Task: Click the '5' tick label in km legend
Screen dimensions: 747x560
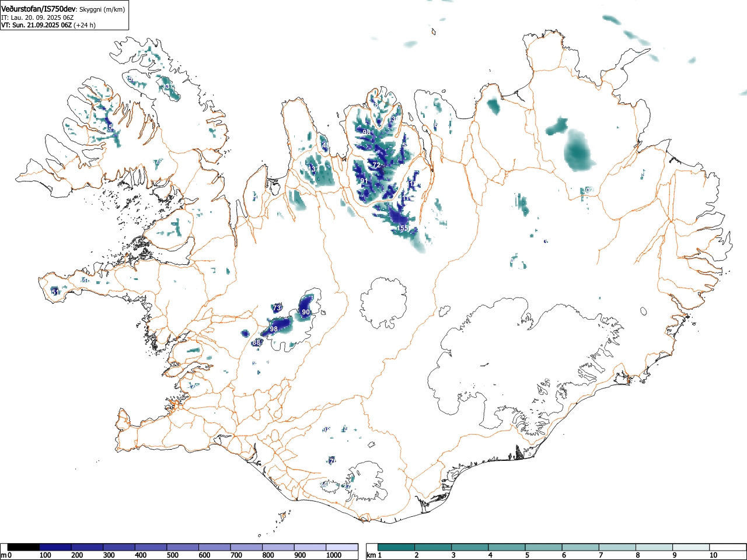Action: point(527,555)
